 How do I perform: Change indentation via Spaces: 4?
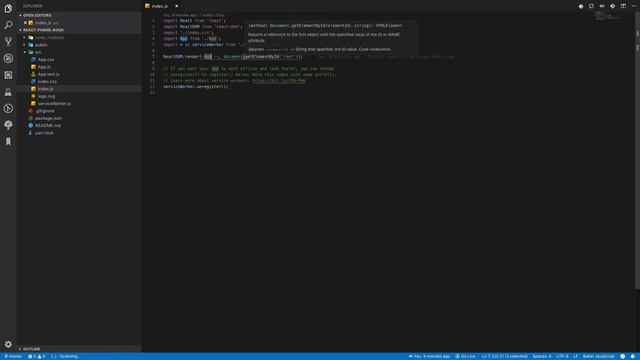tap(542, 356)
